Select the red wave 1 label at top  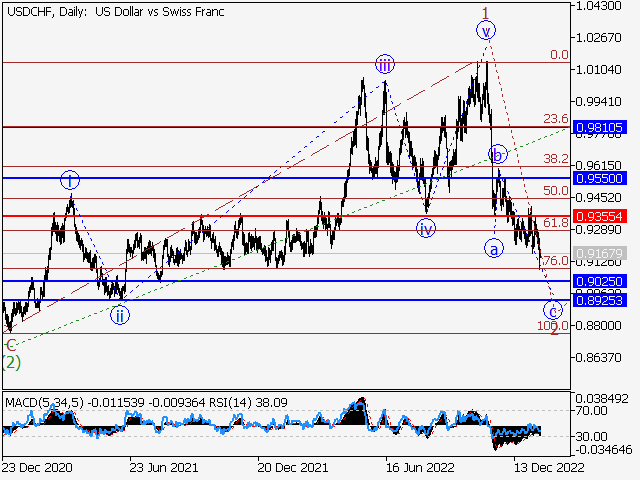(x=485, y=13)
